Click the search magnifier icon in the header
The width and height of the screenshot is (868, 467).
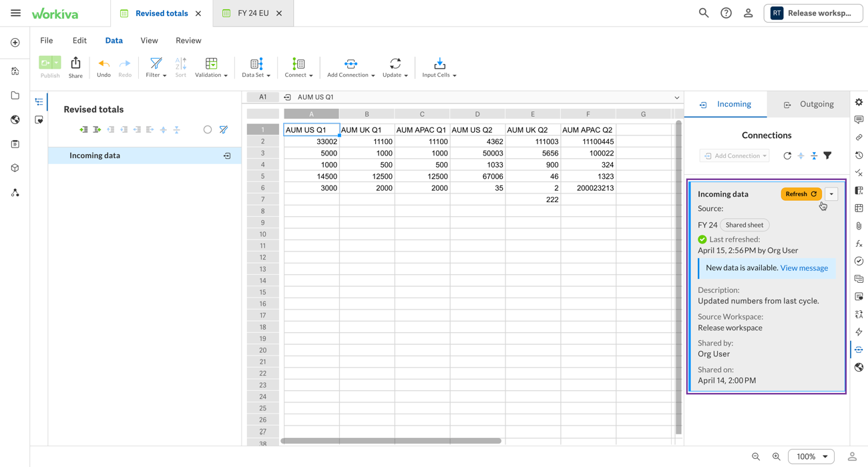(704, 13)
